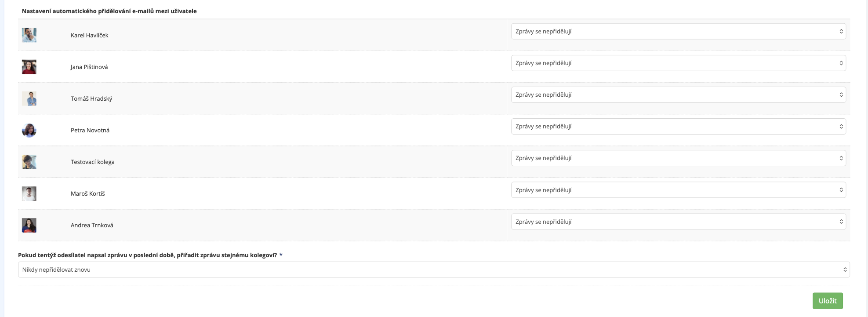The height and width of the screenshot is (317, 868).
Task: Expand the 'Nikdy nepřidělovat znovu' dropdown
Action: coord(434,270)
